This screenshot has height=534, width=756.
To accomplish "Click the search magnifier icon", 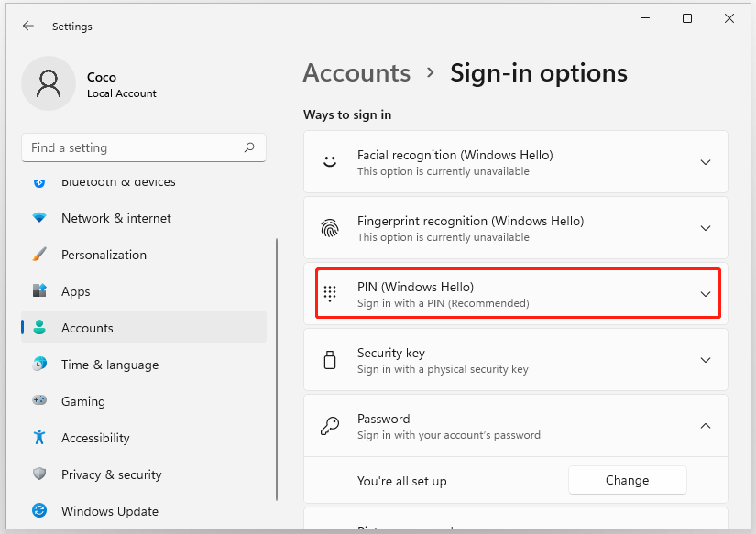I will tap(249, 147).
